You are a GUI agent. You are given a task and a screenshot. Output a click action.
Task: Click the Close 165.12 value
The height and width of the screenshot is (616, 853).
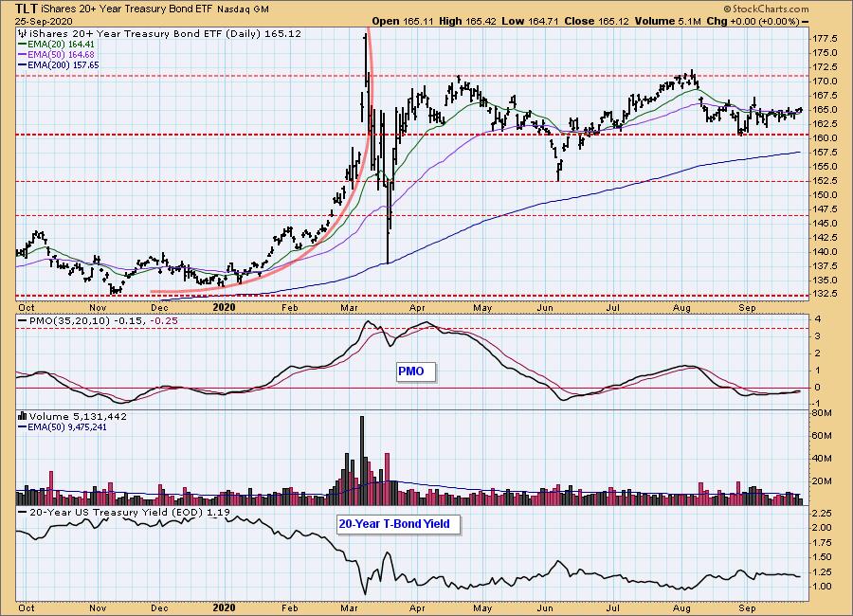click(x=597, y=21)
